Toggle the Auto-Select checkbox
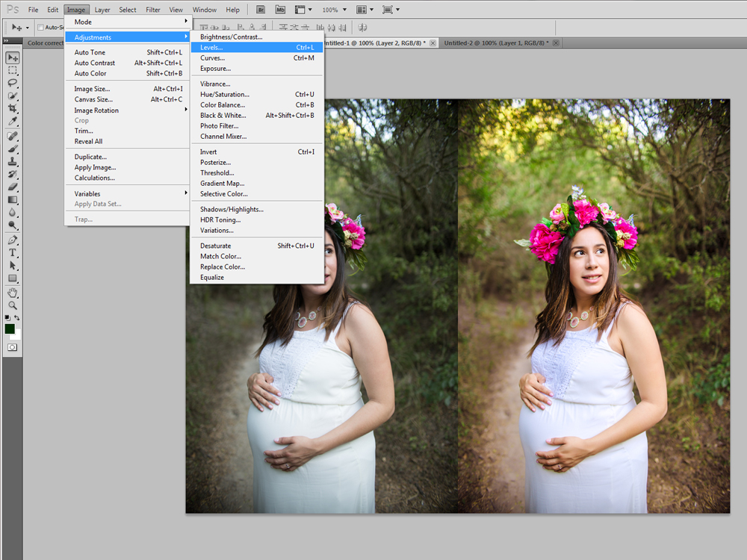 (x=40, y=28)
